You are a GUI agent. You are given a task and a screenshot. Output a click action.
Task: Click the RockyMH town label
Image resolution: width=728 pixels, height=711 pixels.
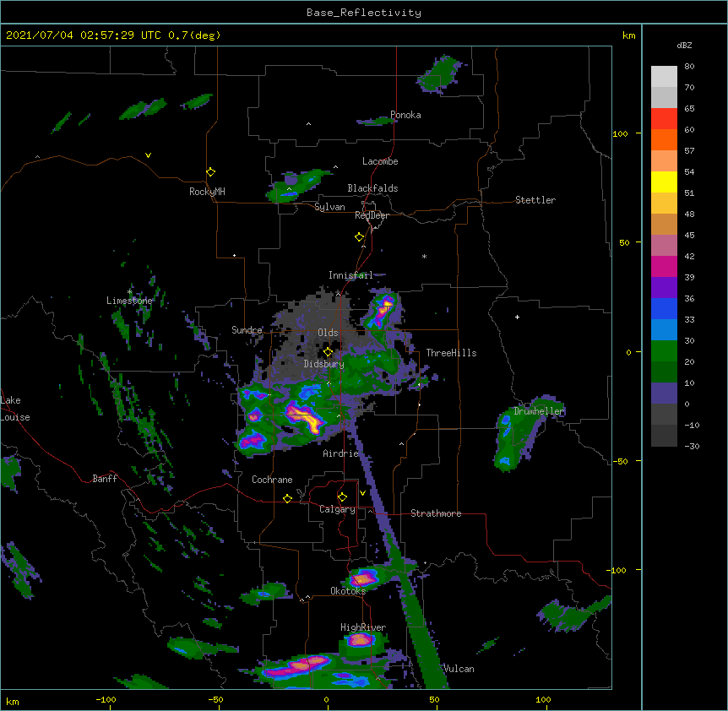207,192
